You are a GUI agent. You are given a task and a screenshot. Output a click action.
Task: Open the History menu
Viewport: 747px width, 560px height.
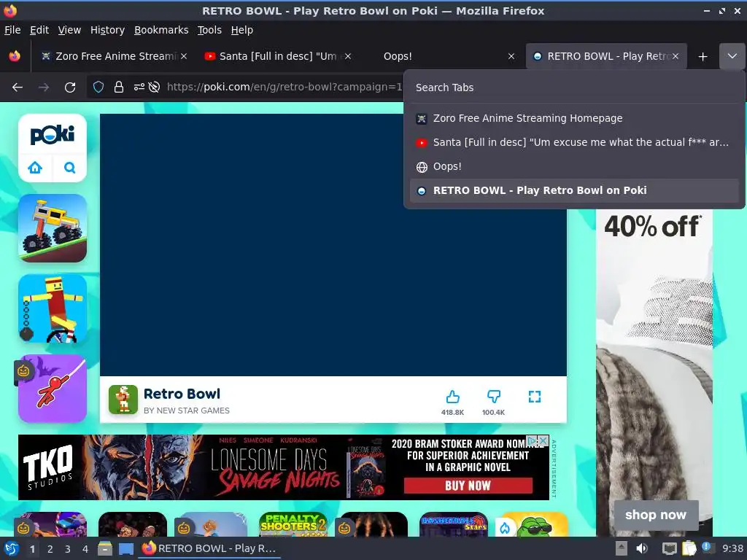coord(107,30)
